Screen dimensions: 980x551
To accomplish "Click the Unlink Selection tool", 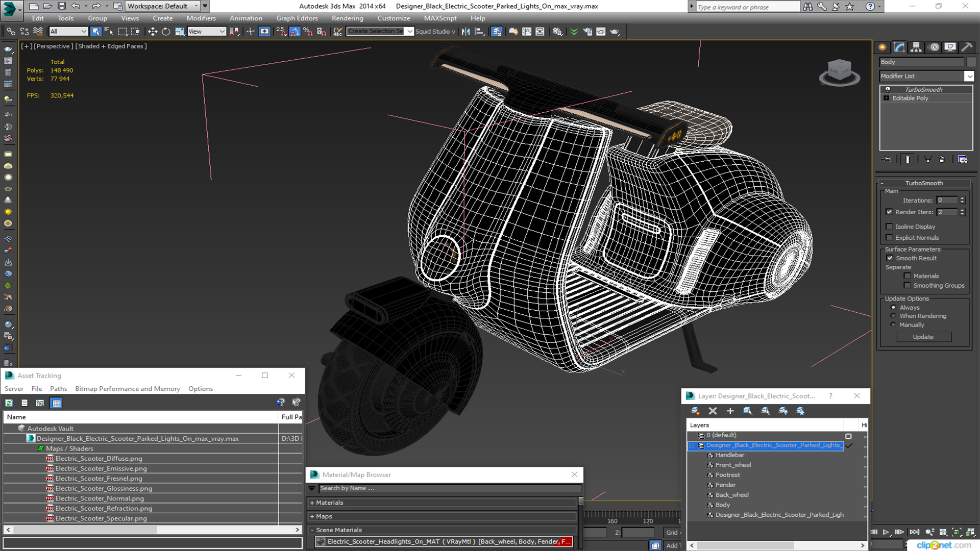I will pyautogui.click(x=24, y=32).
